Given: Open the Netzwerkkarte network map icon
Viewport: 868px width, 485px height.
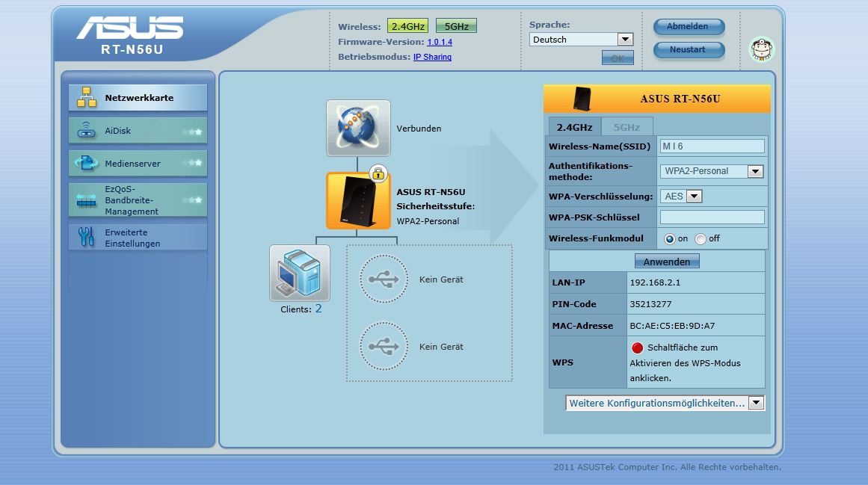Looking at the screenshot, I should click(x=87, y=97).
